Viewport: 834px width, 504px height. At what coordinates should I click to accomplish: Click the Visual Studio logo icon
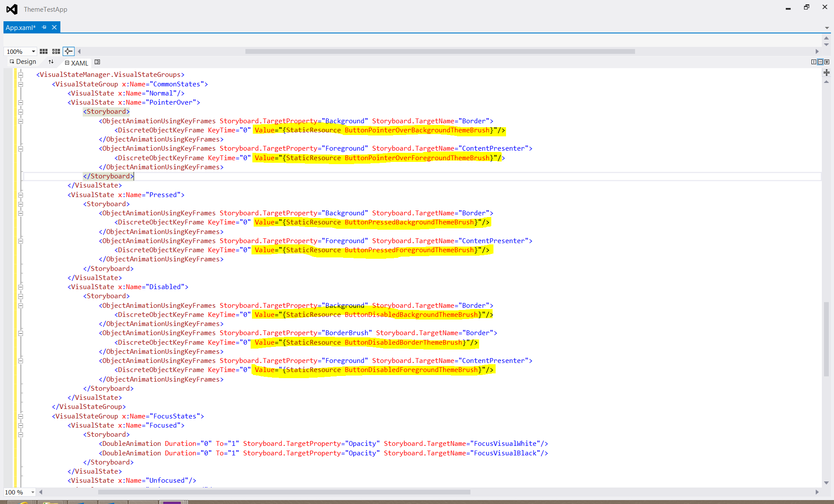pyautogui.click(x=12, y=9)
